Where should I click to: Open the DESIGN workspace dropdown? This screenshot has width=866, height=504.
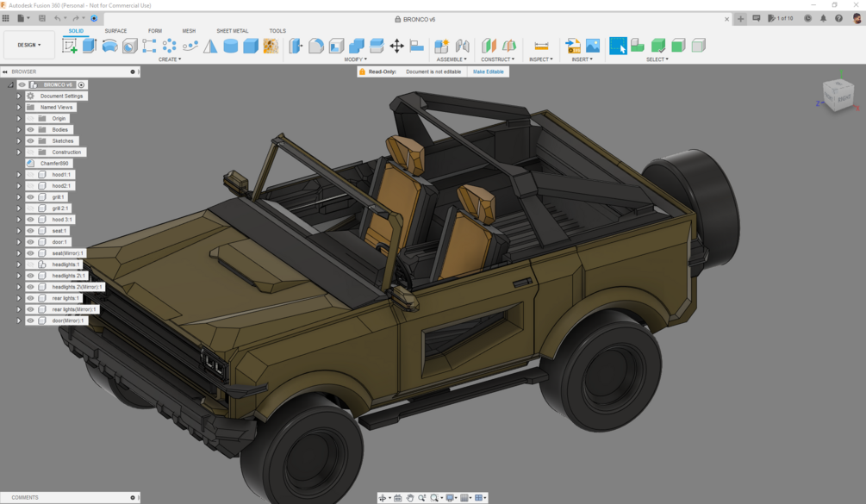click(28, 46)
